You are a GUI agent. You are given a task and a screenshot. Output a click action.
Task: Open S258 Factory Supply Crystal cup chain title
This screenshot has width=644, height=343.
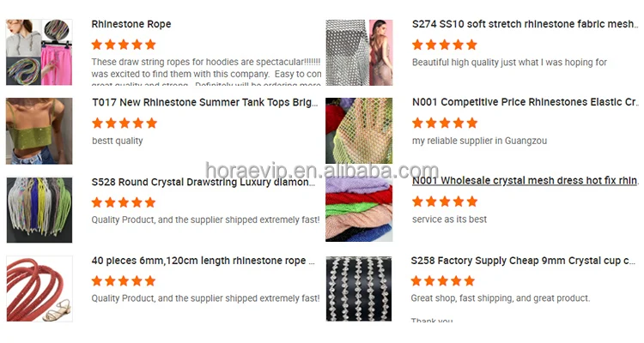pyautogui.click(x=523, y=261)
